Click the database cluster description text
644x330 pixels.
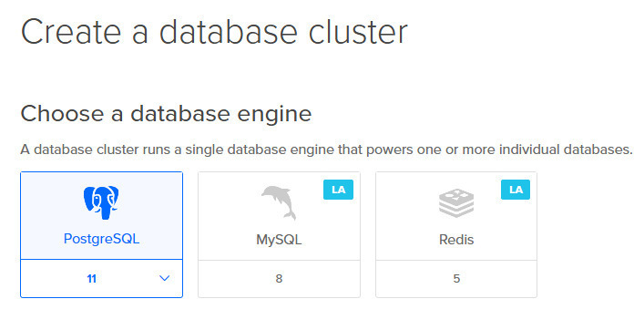326,150
